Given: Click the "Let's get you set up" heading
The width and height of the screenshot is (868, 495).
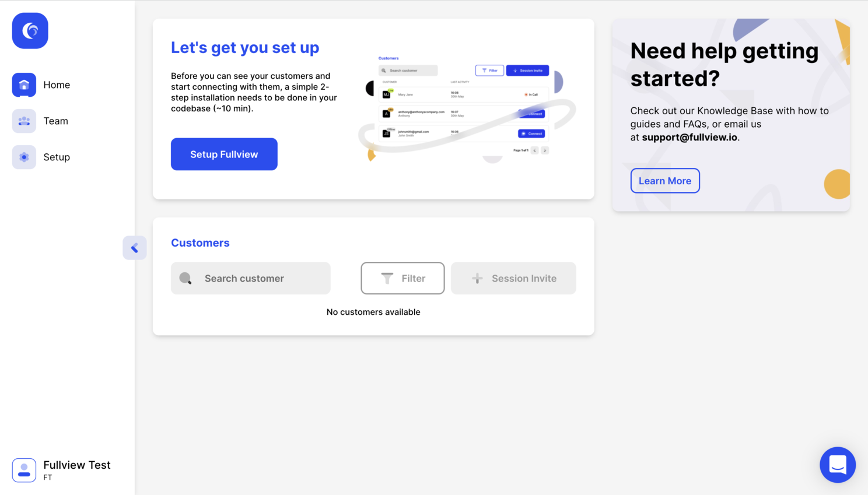Looking at the screenshot, I should [245, 48].
